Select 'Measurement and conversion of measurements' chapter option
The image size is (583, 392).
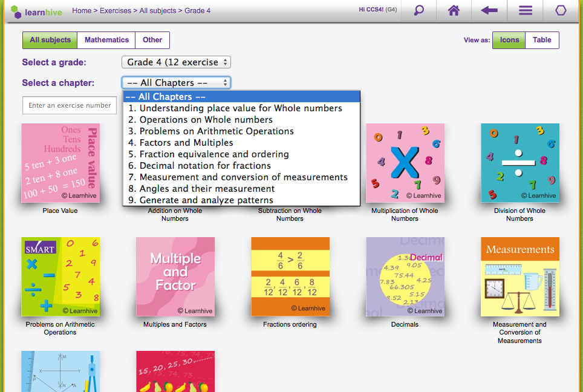point(242,177)
